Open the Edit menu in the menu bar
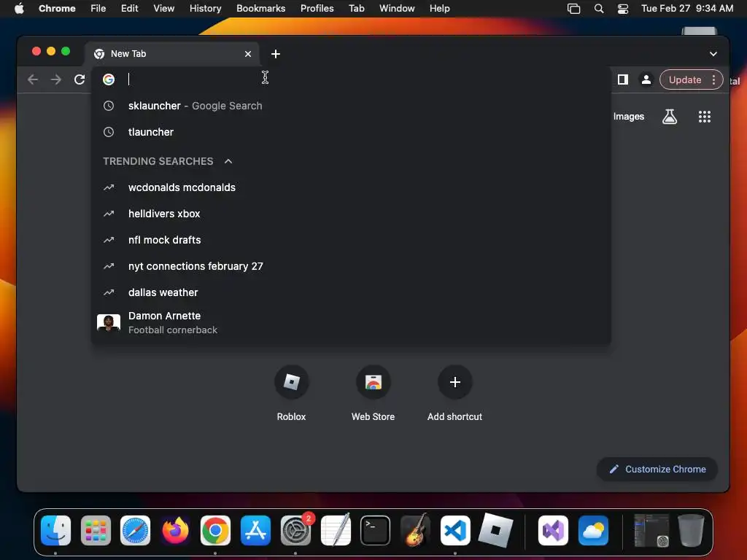The height and width of the screenshot is (560, 747). point(129,9)
